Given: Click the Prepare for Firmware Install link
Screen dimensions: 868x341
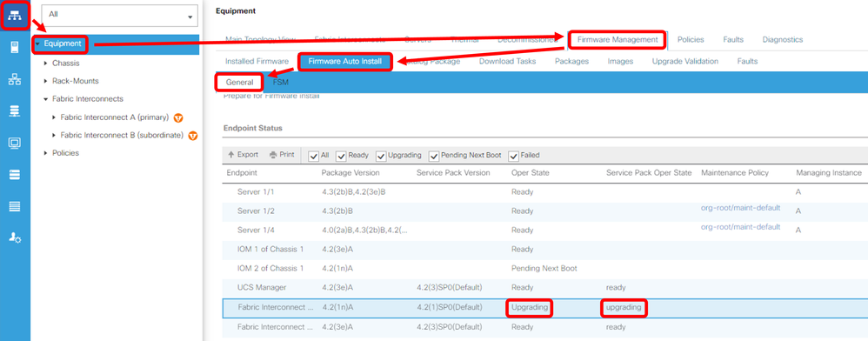Looking at the screenshot, I should (271, 97).
